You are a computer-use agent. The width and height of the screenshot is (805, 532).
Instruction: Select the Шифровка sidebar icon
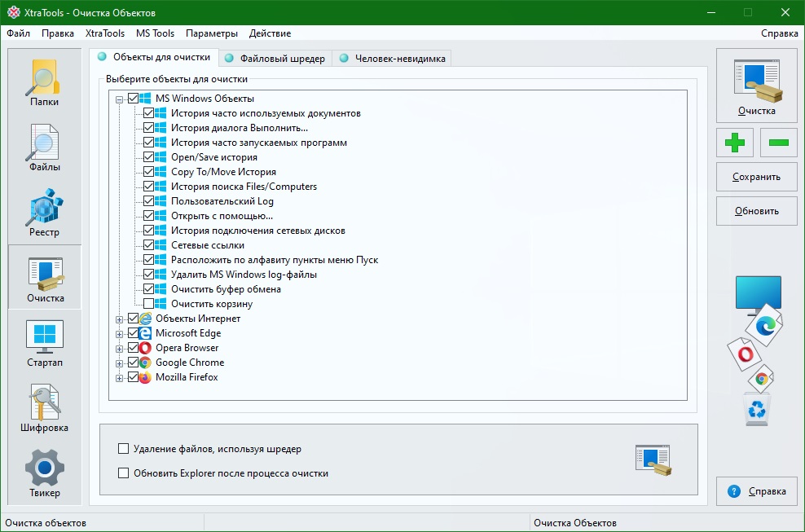[x=44, y=408]
